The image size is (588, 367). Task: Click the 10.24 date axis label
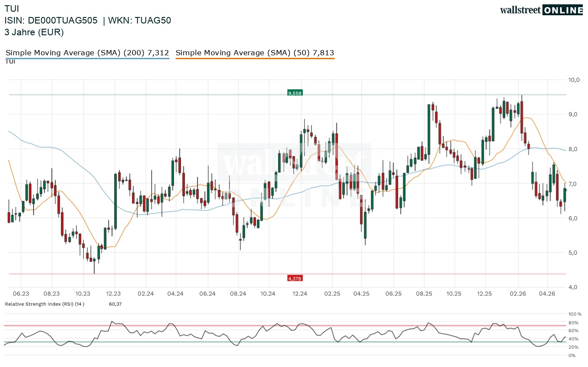coord(269,294)
